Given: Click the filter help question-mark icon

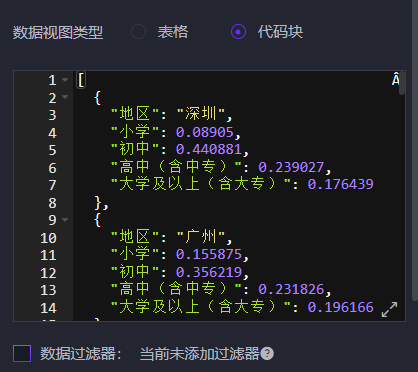Looking at the screenshot, I should 267,354.
